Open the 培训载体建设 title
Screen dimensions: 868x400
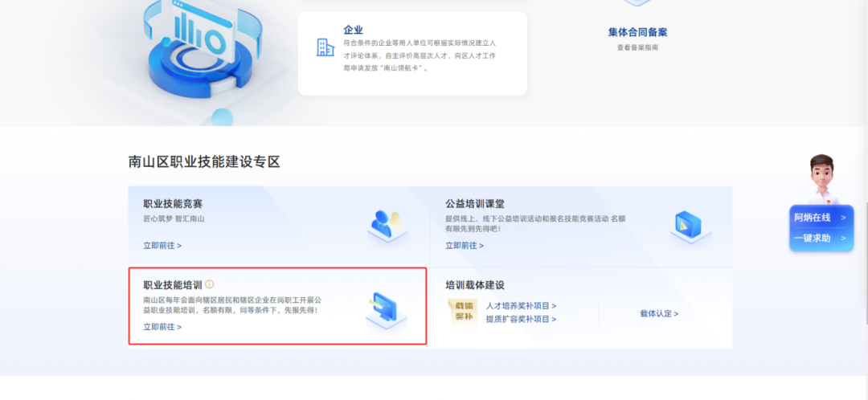point(475,285)
